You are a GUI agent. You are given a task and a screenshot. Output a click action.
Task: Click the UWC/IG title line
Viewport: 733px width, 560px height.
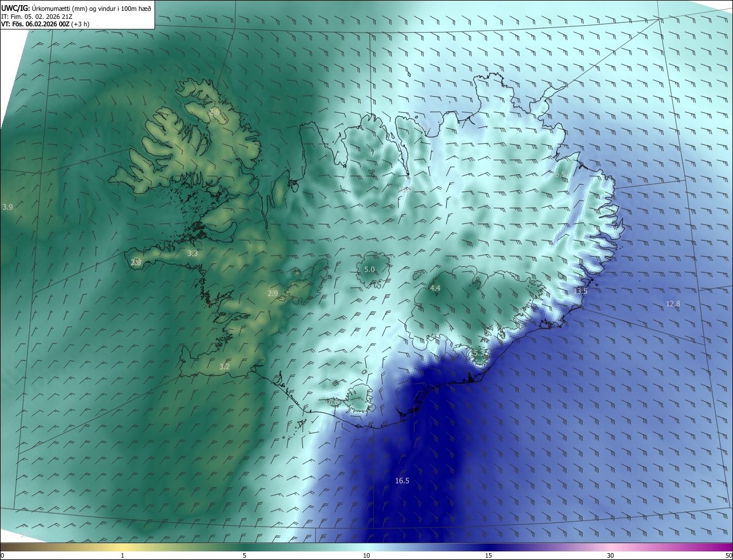[x=76, y=8]
